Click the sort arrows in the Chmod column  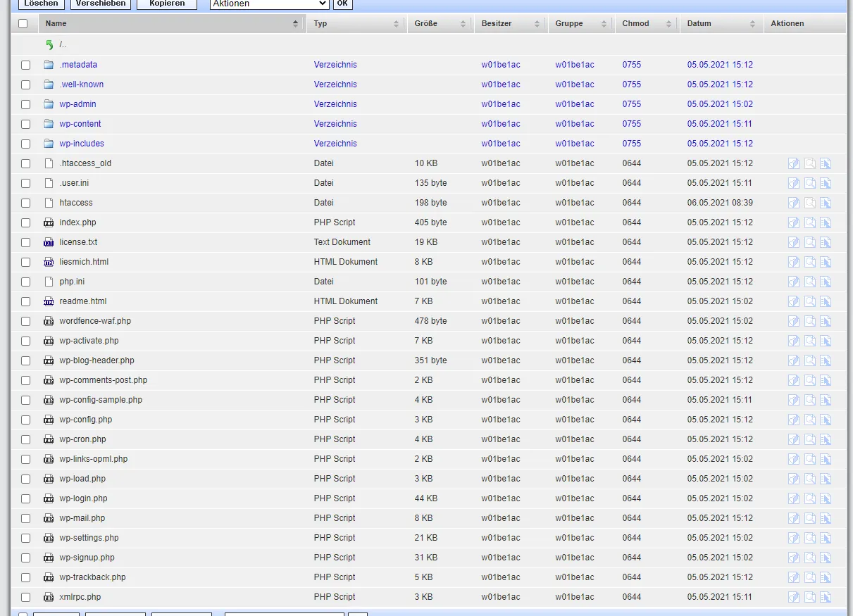click(x=668, y=24)
